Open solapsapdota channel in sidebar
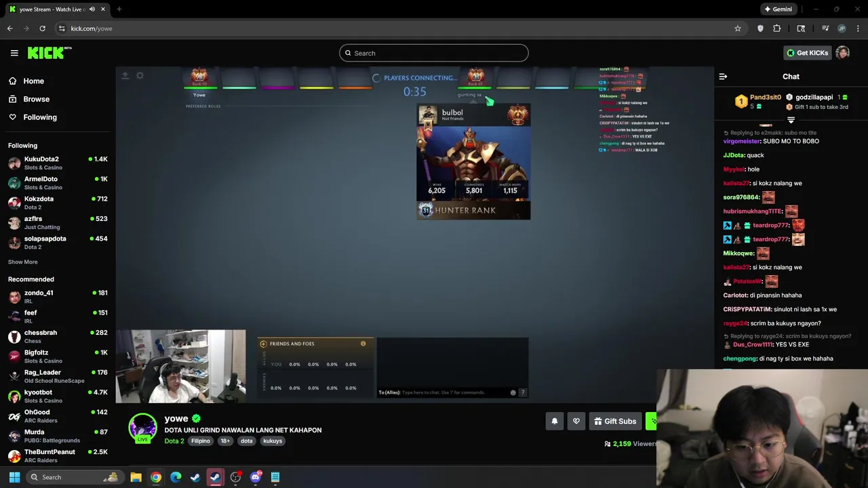This screenshot has width=868, height=488. (58, 243)
